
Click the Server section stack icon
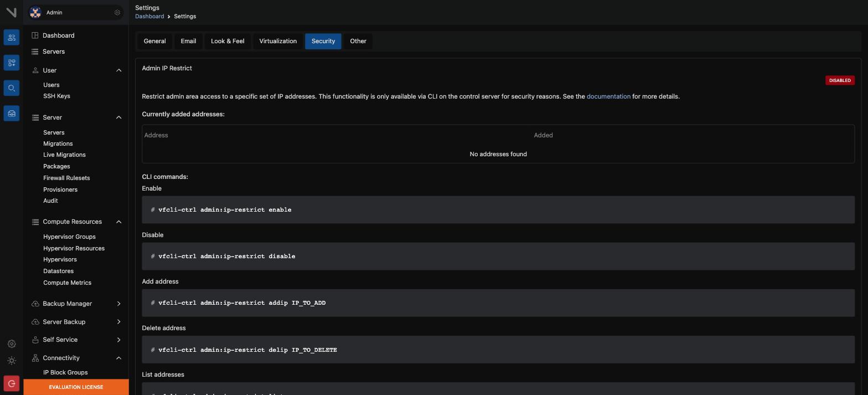click(35, 117)
